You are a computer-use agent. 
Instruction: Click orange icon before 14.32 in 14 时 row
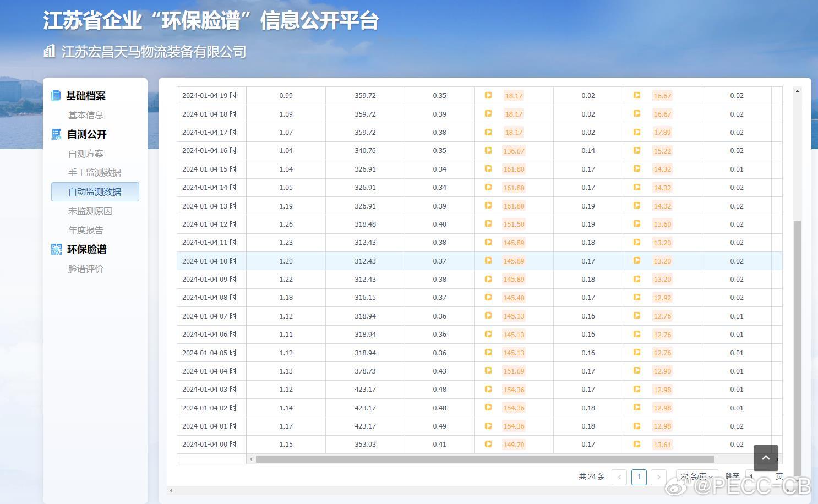tap(637, 187)
